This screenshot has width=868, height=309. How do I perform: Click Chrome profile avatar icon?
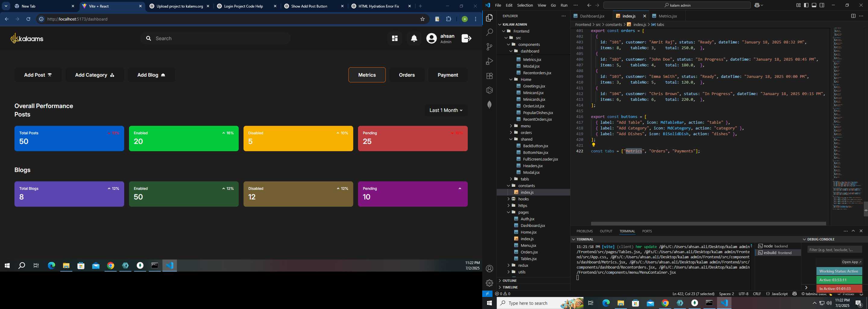(465, 19)
